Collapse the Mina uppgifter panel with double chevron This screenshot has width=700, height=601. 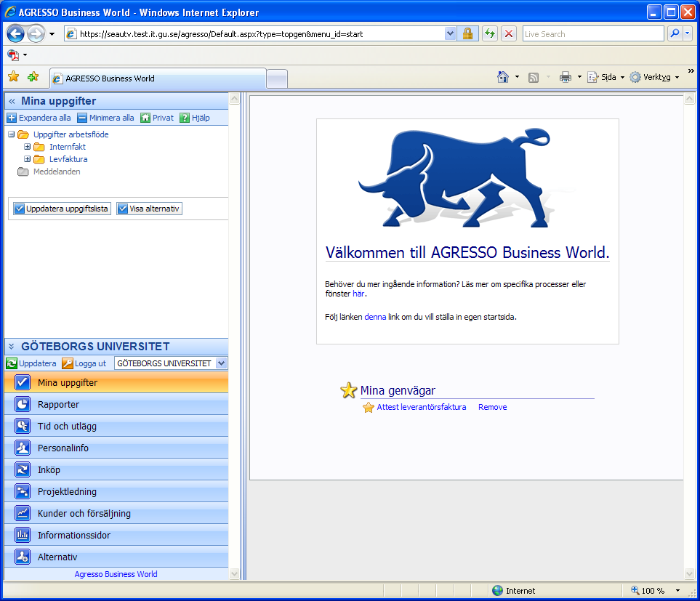pos(12,101)
